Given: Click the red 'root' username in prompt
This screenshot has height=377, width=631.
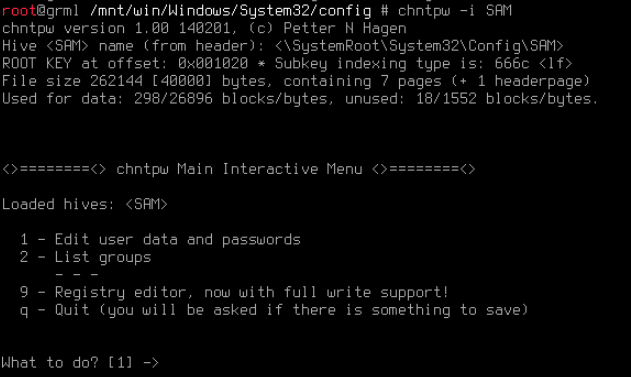Looking at the screenshot, I should click(19, 10).
